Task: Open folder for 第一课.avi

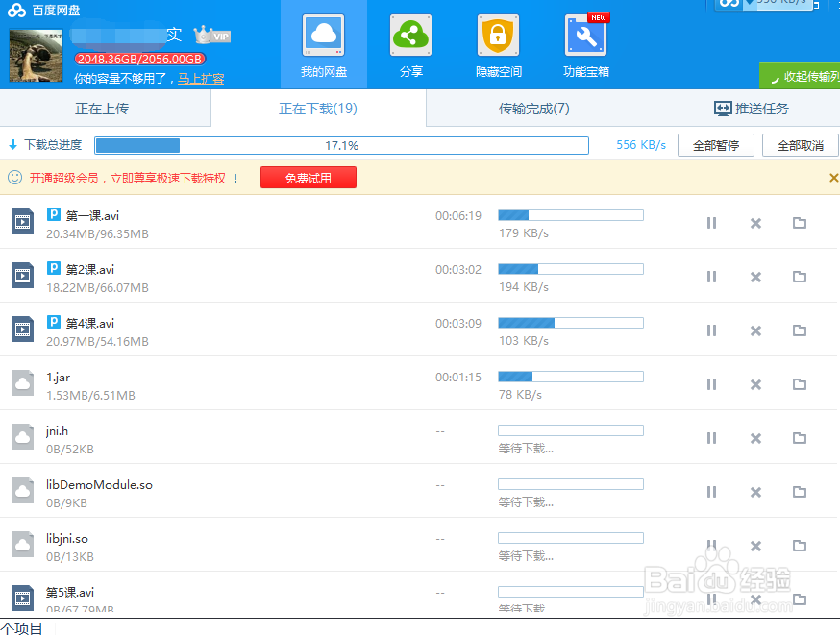Action: pyautogui.click(x=800, y=223)
